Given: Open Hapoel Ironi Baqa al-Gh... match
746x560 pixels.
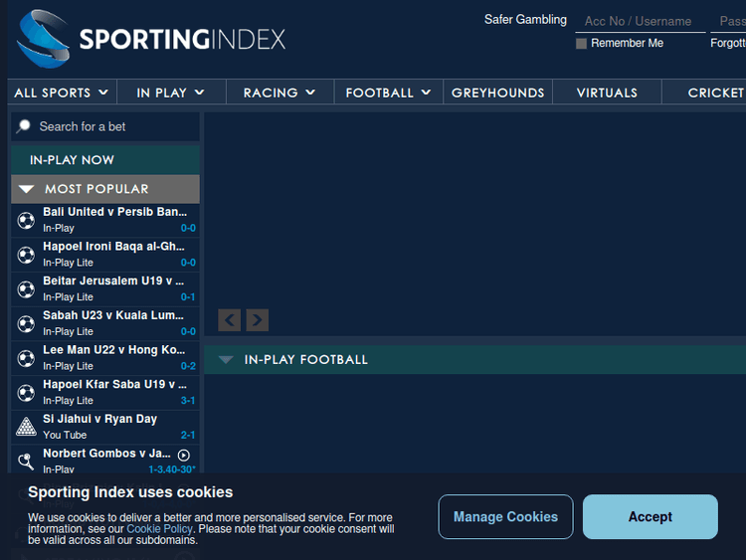Looking at the screenshot, I should (x=105, y=255).
